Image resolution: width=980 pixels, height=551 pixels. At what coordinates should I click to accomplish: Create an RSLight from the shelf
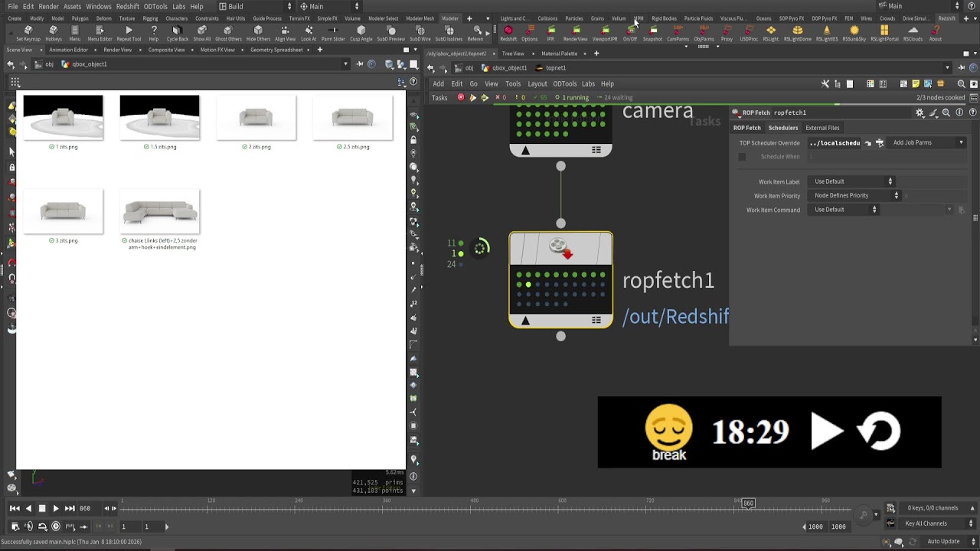click(770, 34)
